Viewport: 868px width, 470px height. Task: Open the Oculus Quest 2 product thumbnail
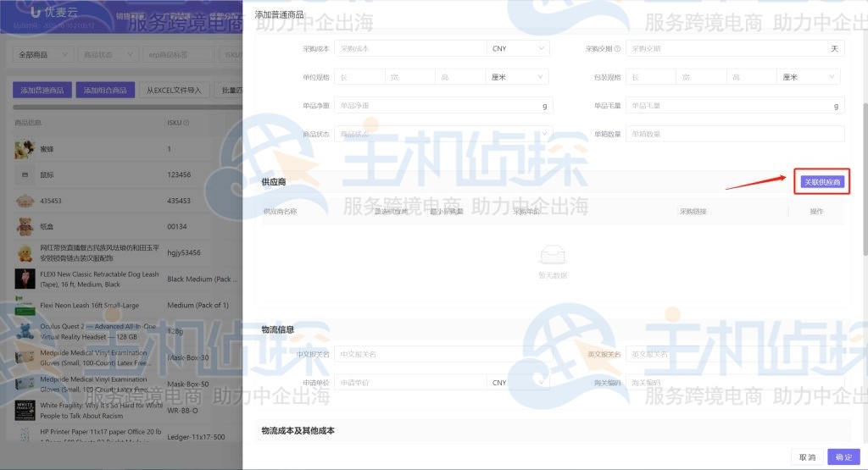click(x=25, y=331)
